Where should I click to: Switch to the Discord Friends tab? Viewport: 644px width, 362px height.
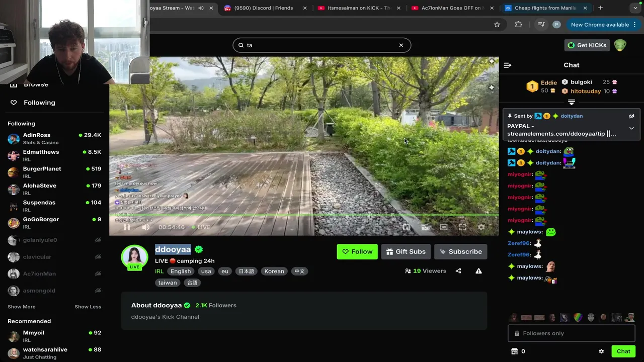(264, 8)
